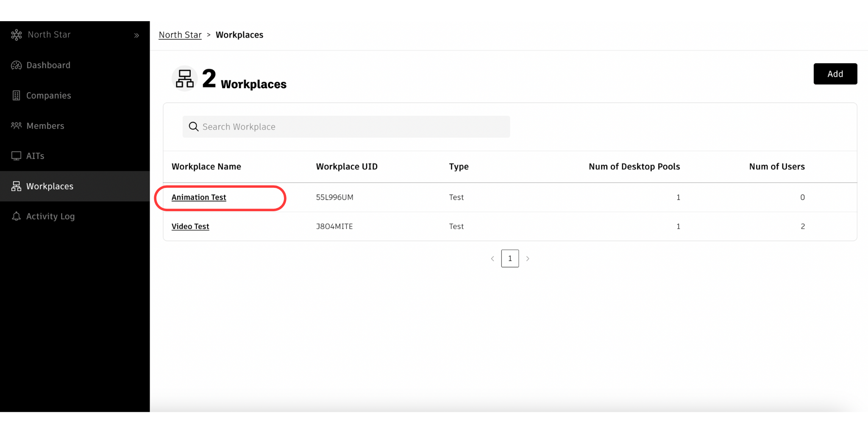Click the large Workplaces header icon
The image size is (868, 433).
(185, 79)
